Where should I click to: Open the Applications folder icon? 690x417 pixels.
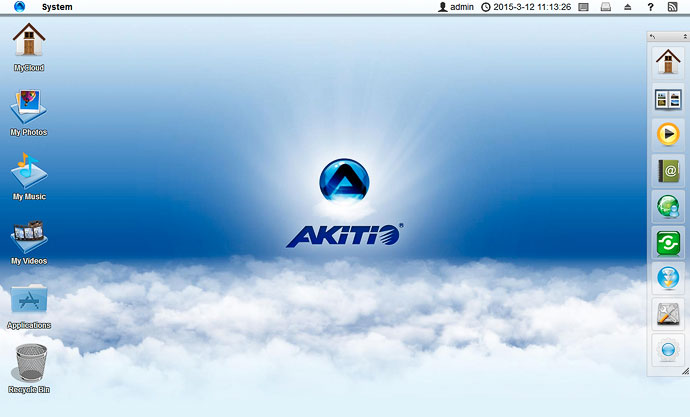click(28, 301)
